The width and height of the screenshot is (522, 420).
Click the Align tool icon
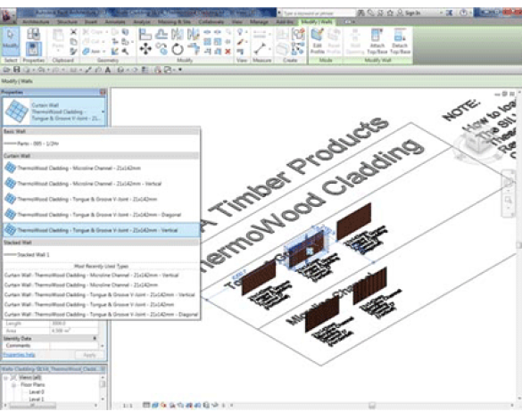click(x=145, y=34)
